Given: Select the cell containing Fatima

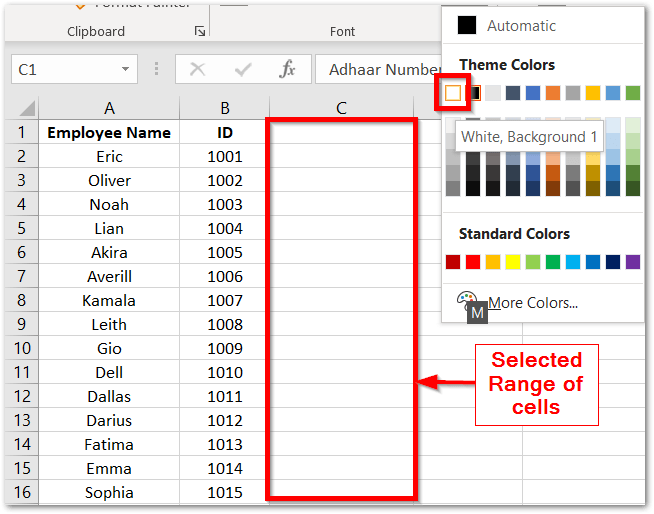Looking at the screenshot, I should click(x=109, y=444).
